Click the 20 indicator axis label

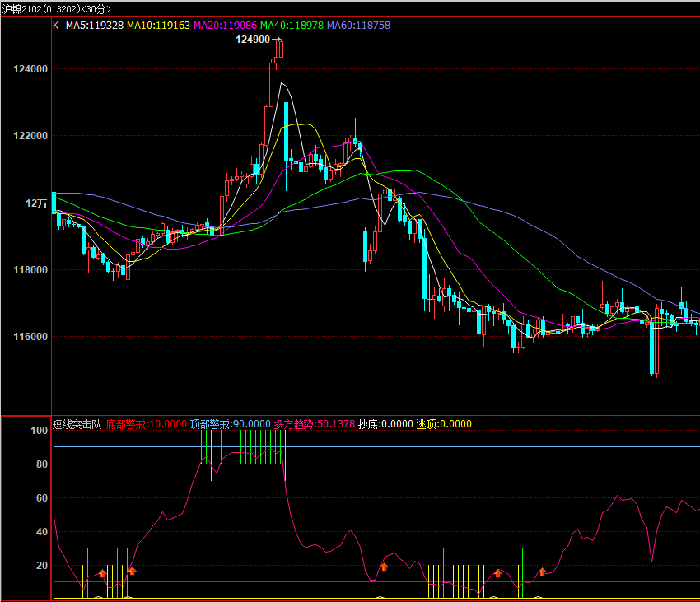[x=42, y=566]
